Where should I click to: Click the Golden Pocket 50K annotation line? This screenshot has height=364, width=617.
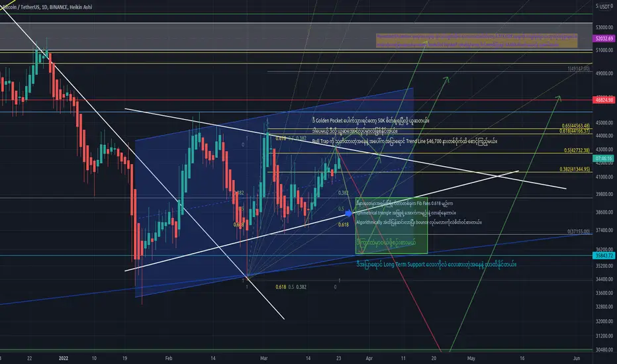coord(370,121)
